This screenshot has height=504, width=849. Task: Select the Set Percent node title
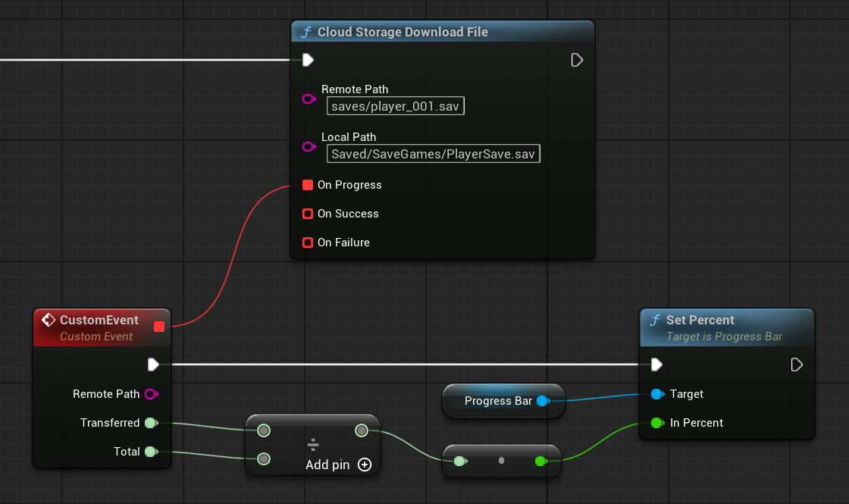point(700,321)
